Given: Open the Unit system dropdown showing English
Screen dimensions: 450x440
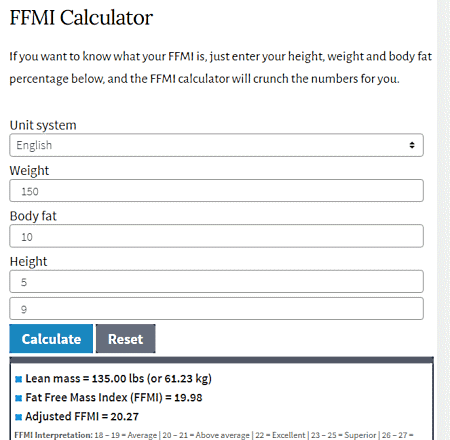Looking at the screenshot, I should coord(216,145).
